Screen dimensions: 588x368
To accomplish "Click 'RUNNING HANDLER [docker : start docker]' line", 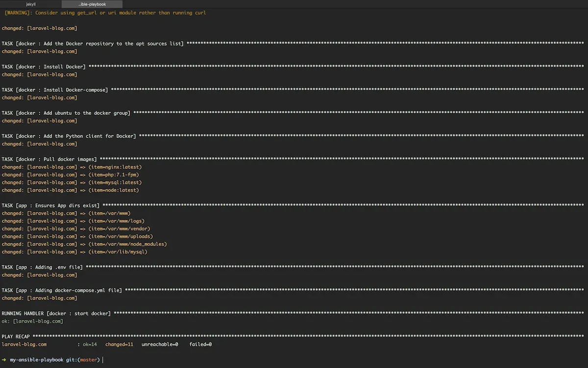I will 293,313.
